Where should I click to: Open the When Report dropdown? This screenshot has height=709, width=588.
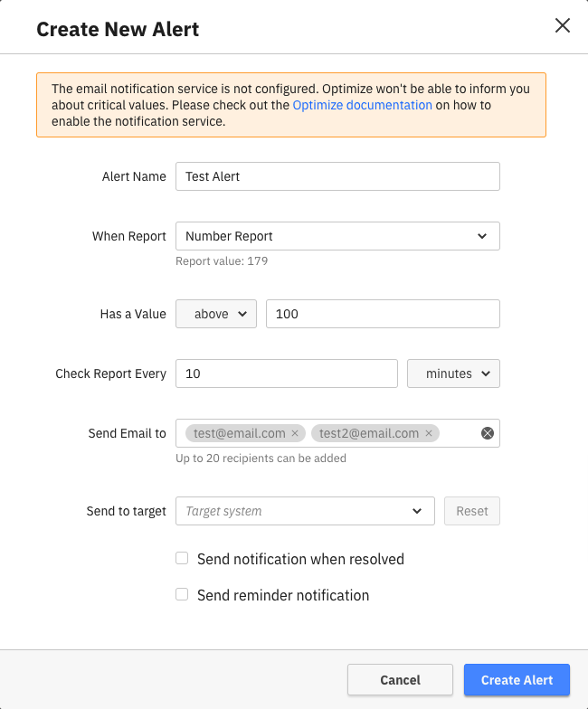tap(337, 236)
